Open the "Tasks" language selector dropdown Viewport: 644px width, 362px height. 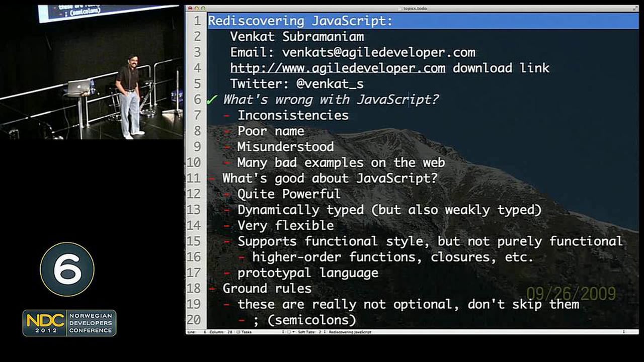[x=247, y=333]
